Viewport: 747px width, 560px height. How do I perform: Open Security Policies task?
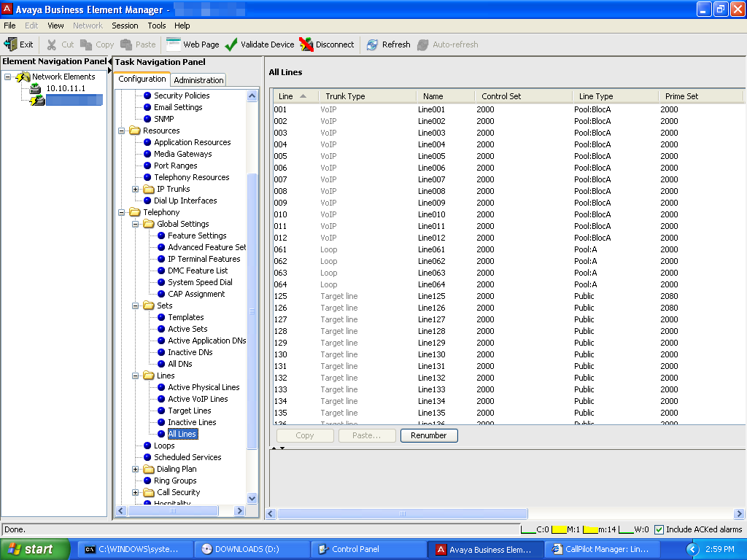tap(182, 96)
